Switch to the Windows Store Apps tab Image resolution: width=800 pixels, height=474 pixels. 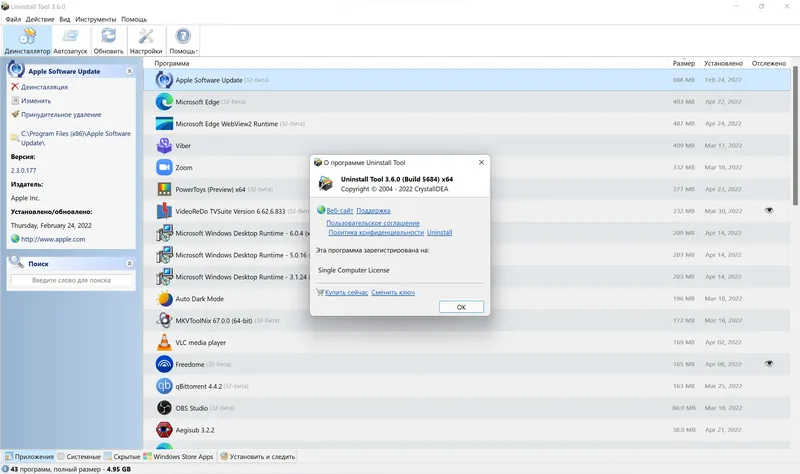179,457
